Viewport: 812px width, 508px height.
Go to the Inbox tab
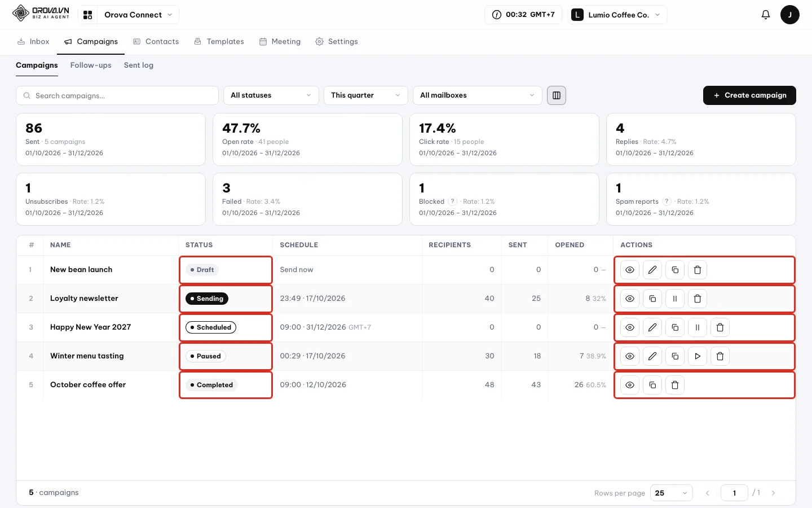tap(33, 42)
